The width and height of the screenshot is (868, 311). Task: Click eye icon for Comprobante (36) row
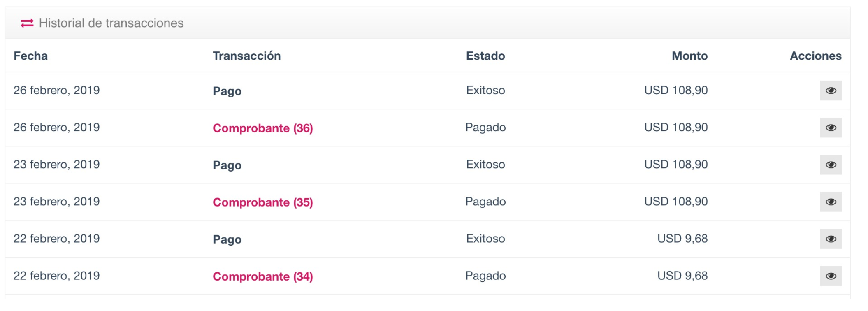pyautogui.click(x=831, y=128)
